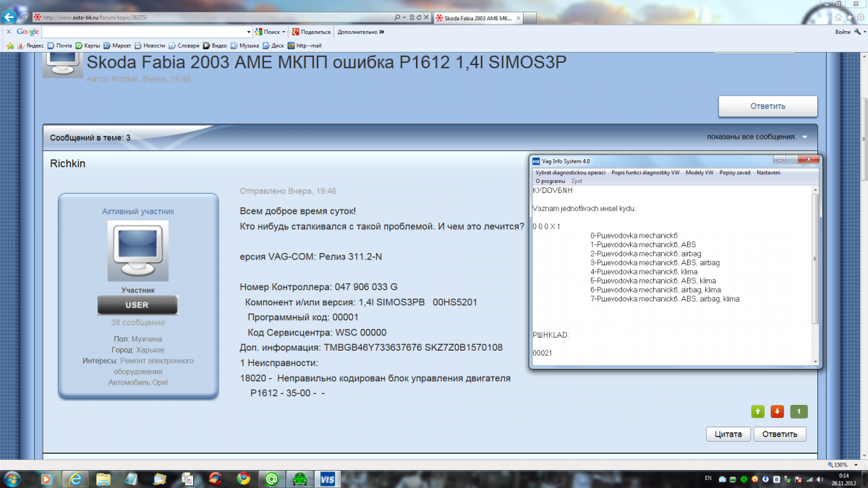Viewport: 868px width, 488px height.
Task: Click the Цитата button
Action: 728,434
